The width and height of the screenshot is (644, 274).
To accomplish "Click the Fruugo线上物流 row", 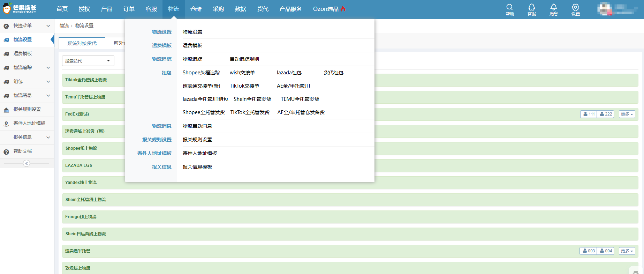I will (x=350, y=217).
